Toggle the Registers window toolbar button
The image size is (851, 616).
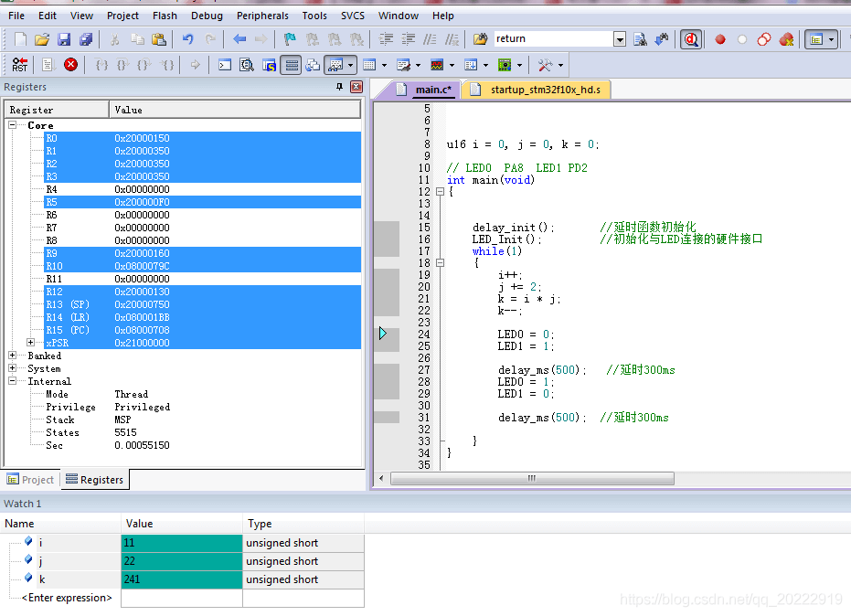point(291,65)
